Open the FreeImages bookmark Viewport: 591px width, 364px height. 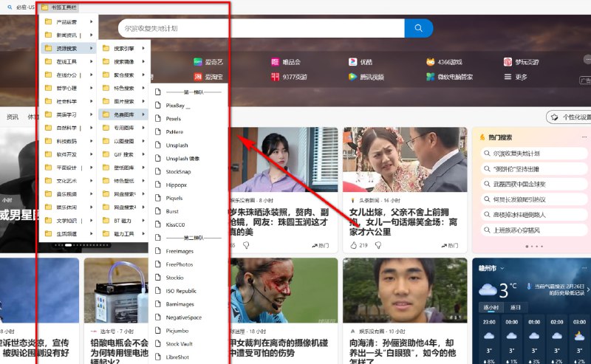[x=180, y=251]
